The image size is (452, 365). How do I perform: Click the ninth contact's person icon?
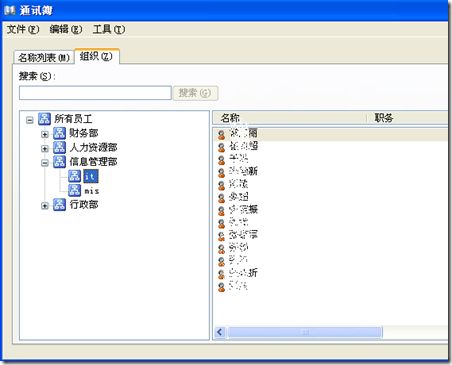pos(221,236)
